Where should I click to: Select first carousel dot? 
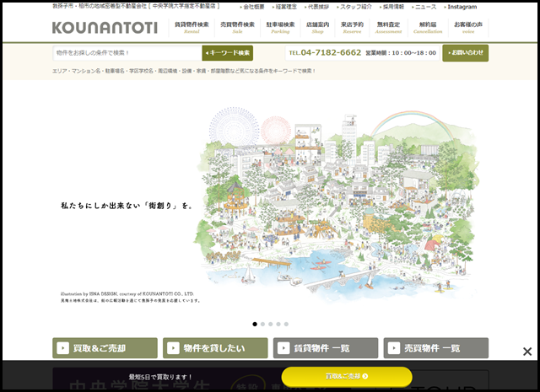point(255,324)
